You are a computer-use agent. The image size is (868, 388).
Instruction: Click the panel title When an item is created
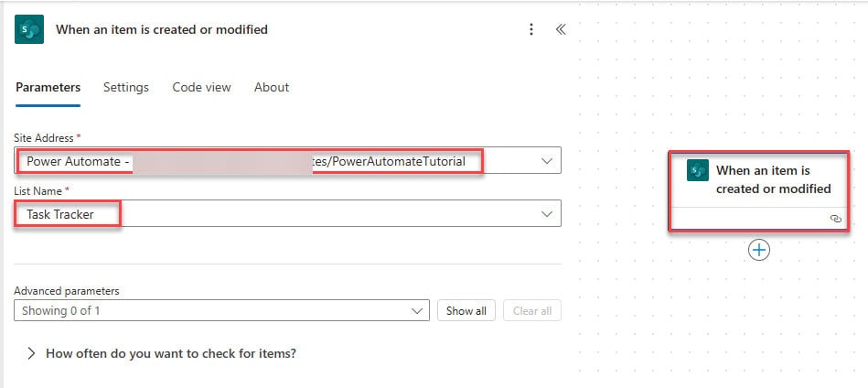tap(162, 29)
